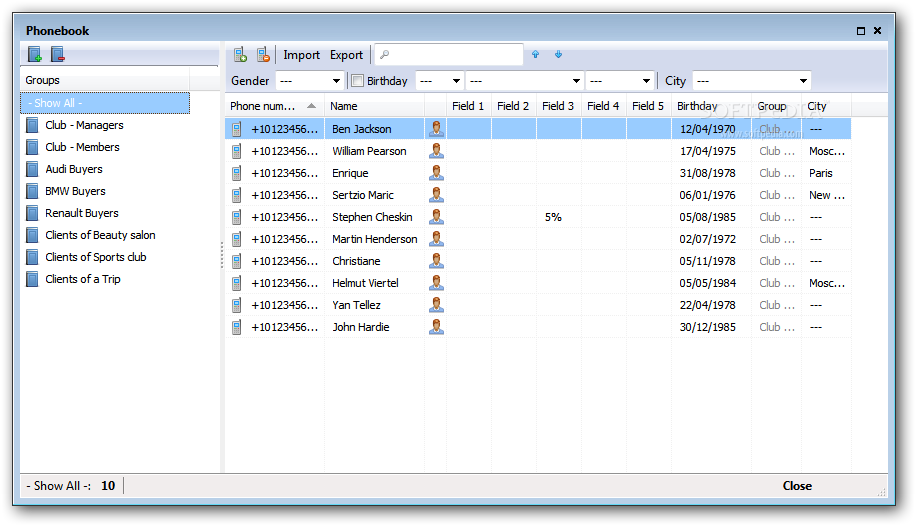Click the Clients of a Trip icon
This screenshot has height=526, width=916.
(33, 279)
